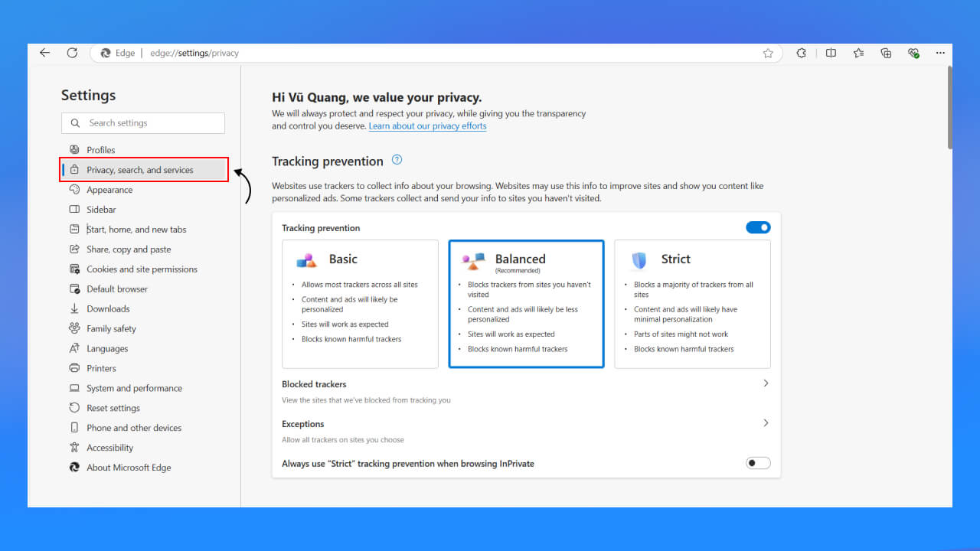Open the Favorites list icon

[858, 53]
